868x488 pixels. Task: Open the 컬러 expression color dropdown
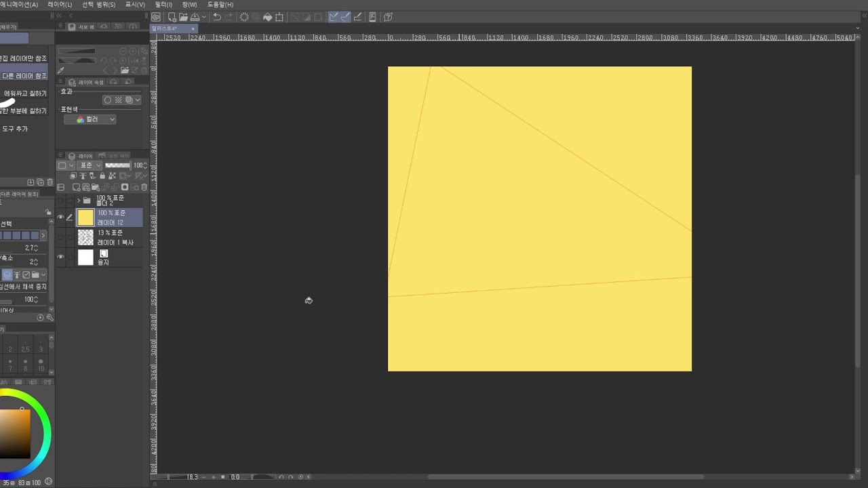pyautogui.click(x=90, y=119)
